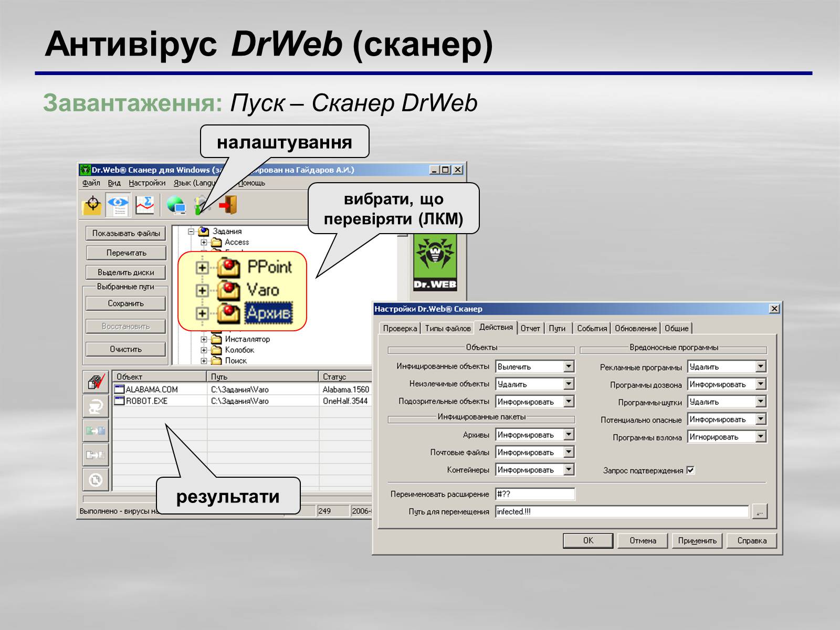
Task: Open the Настройки menu
Action: pyautogui.click(x=147, y=183)
